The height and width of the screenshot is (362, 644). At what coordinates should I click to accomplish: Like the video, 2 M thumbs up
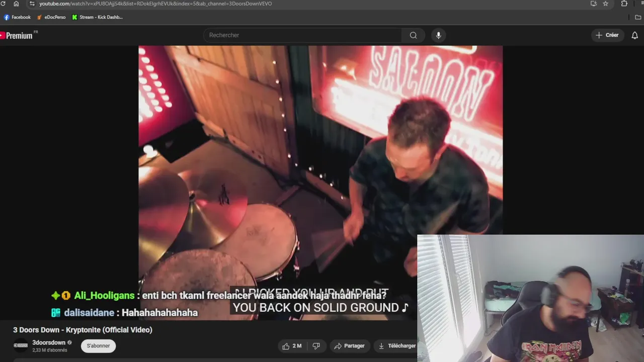tap(292, 346)
